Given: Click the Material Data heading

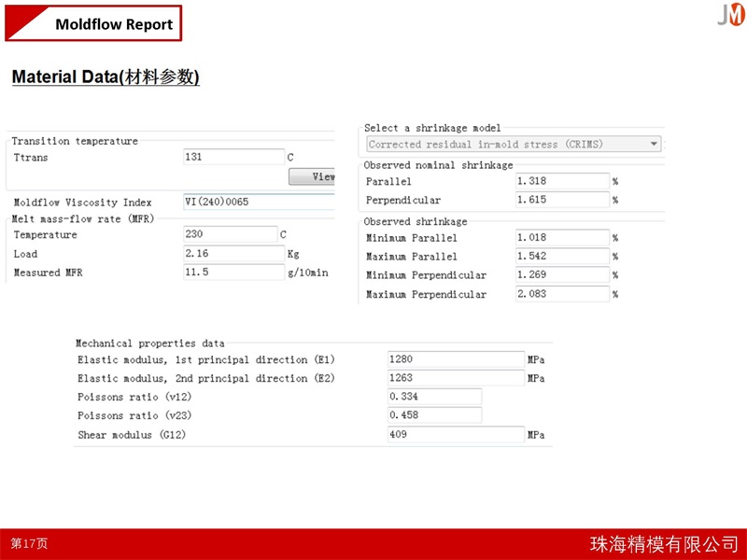Looking at the screenshot, I should coord(106,77).
